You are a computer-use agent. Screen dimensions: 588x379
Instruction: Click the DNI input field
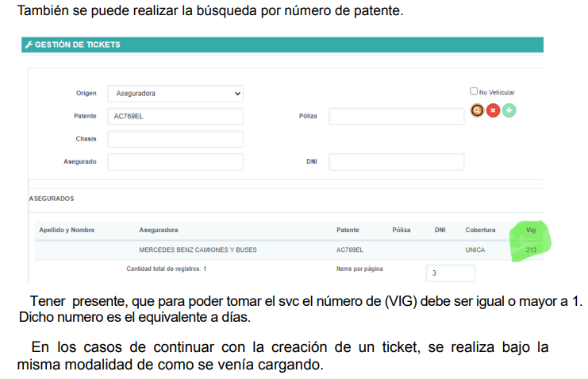(397, 162)
